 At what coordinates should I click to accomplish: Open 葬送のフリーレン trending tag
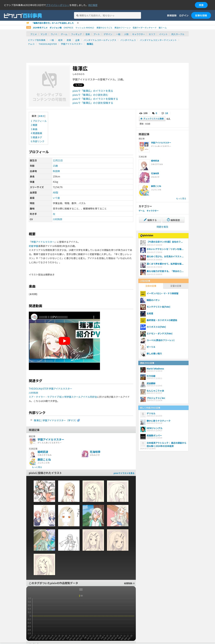point(123,28)
